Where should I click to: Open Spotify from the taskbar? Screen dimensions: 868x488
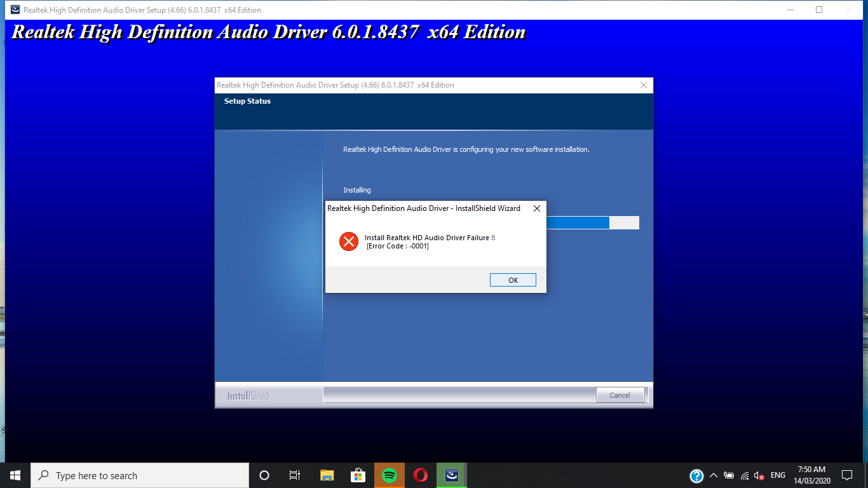[x=390, y=475]
